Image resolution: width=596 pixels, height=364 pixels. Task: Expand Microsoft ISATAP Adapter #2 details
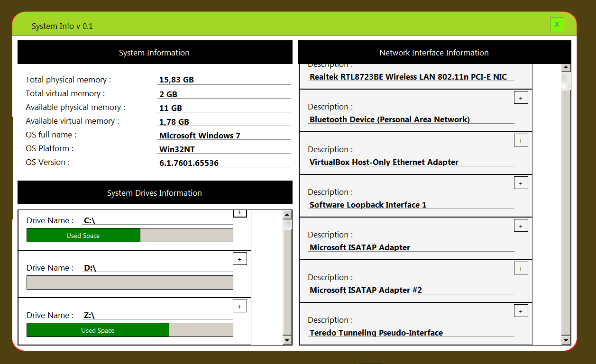coord(521,268)
